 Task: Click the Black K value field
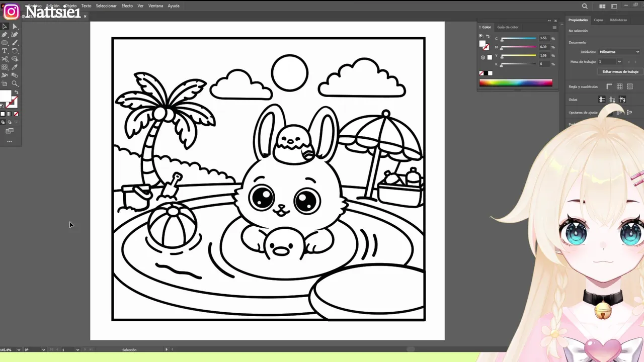(x=543, y=64)
